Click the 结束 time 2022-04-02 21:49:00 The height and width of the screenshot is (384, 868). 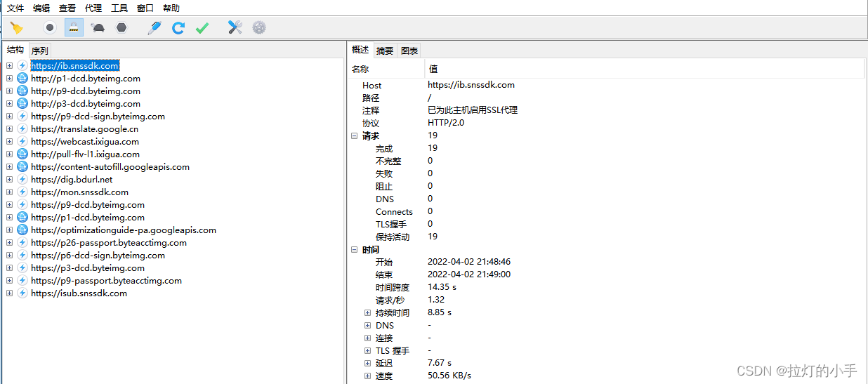469,274
